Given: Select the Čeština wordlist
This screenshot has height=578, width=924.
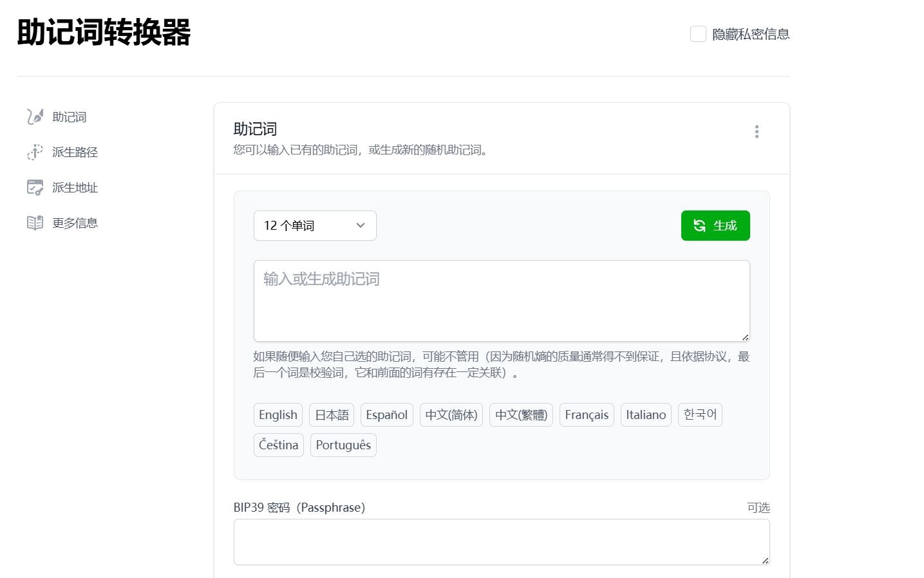Looking at the screenshot, I should pyautogui.click(x=278, y=445).
